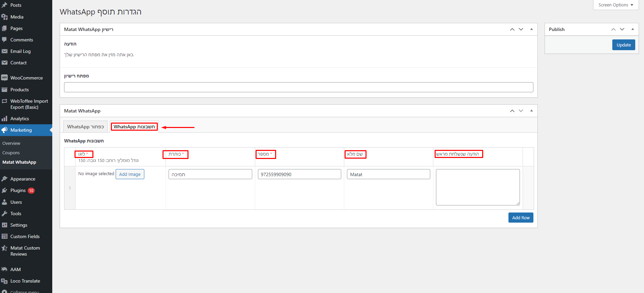This screenshot has height=293, width=644.
Task: Click the Contact mail icon
Action: tap(4, 63)
